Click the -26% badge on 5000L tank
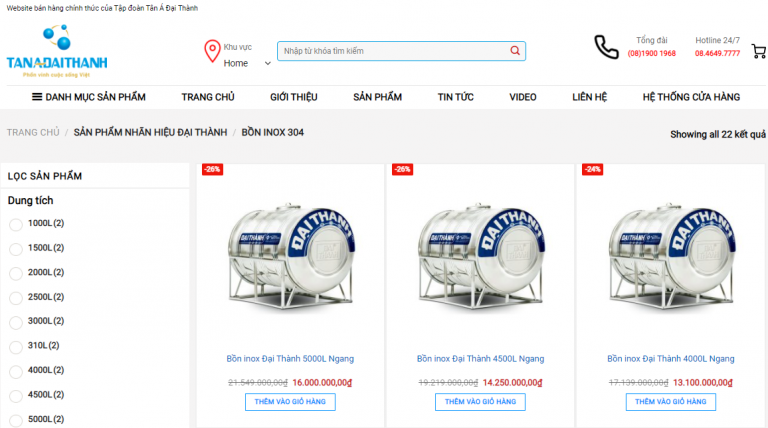The height and width of the screenshot is (428, 768). point(212,169)
